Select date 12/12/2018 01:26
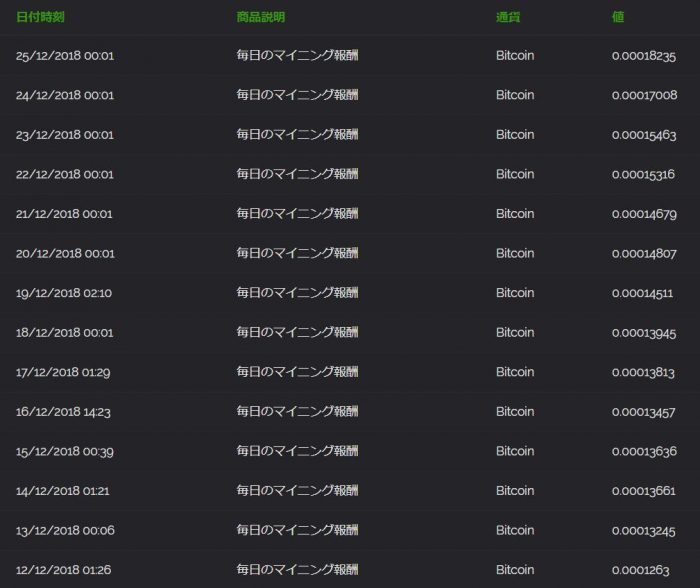700x588 pixels. point(63,570)
